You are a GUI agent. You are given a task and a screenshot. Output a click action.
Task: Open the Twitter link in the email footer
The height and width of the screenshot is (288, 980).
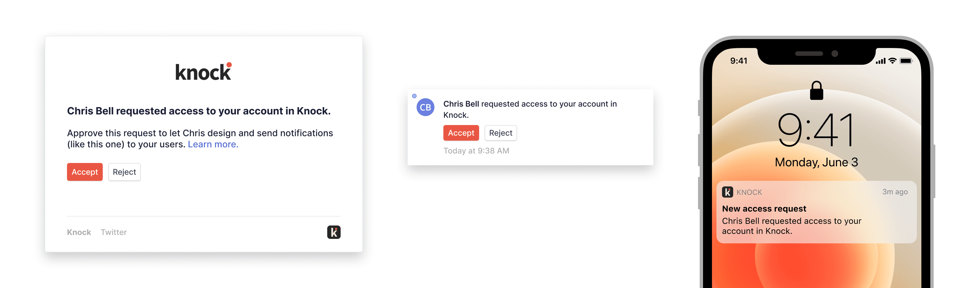113,232
